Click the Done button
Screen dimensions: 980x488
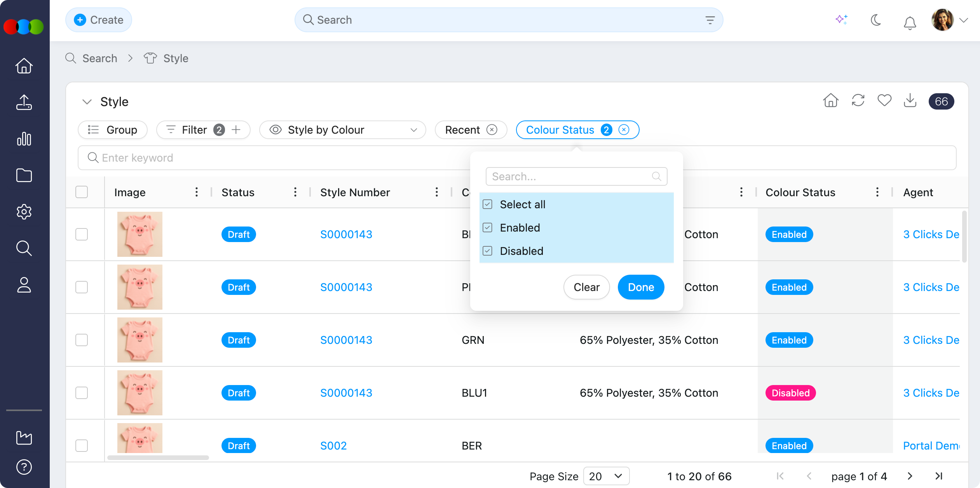coord(641,287)
